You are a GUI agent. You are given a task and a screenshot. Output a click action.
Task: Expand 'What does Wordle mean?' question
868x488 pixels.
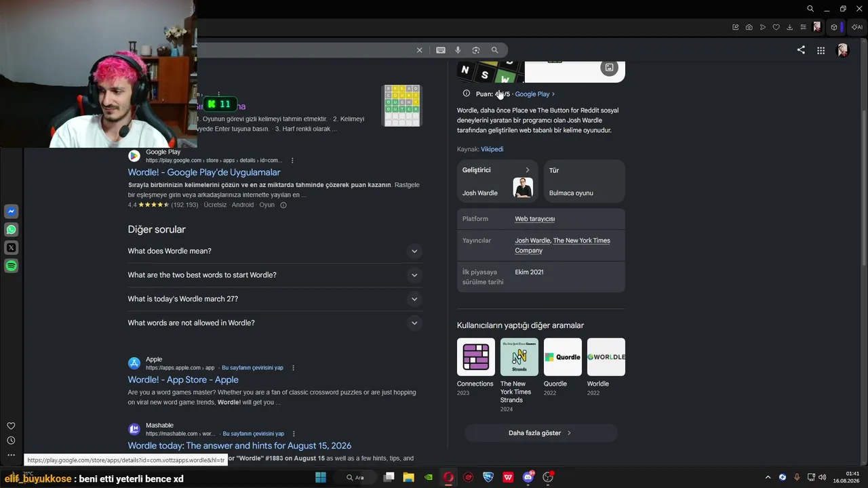point(275,251)
